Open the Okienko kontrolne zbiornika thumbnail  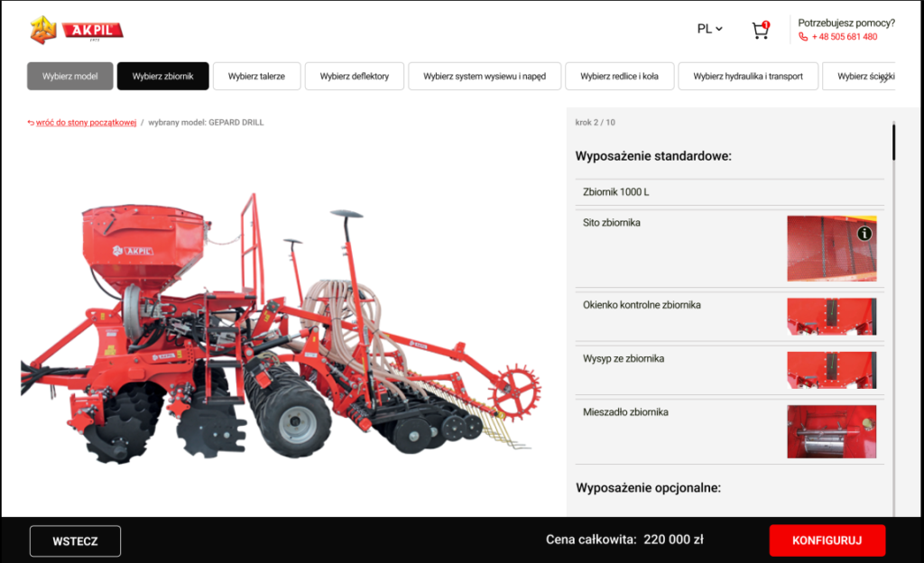831,317
